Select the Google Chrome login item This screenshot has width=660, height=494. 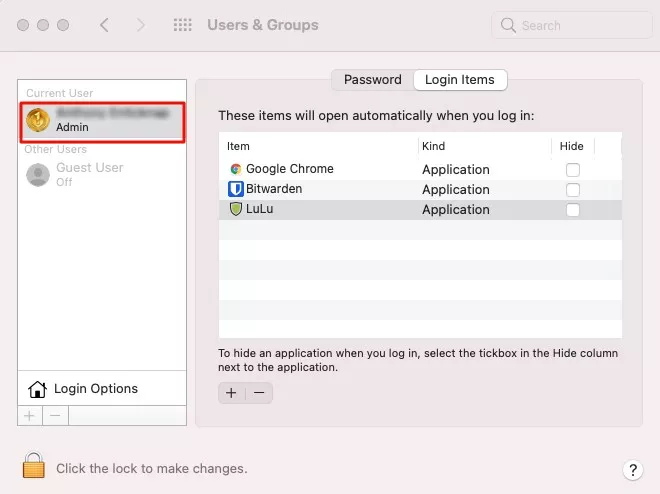[289, 169]
